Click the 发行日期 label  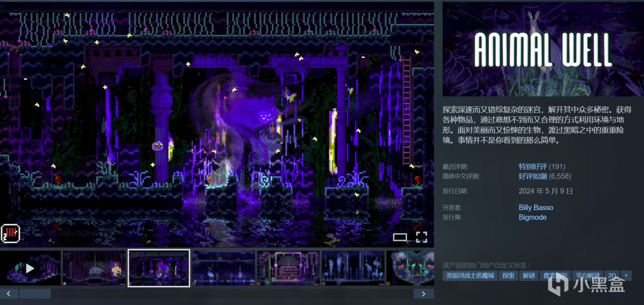[x=455, y=191]
